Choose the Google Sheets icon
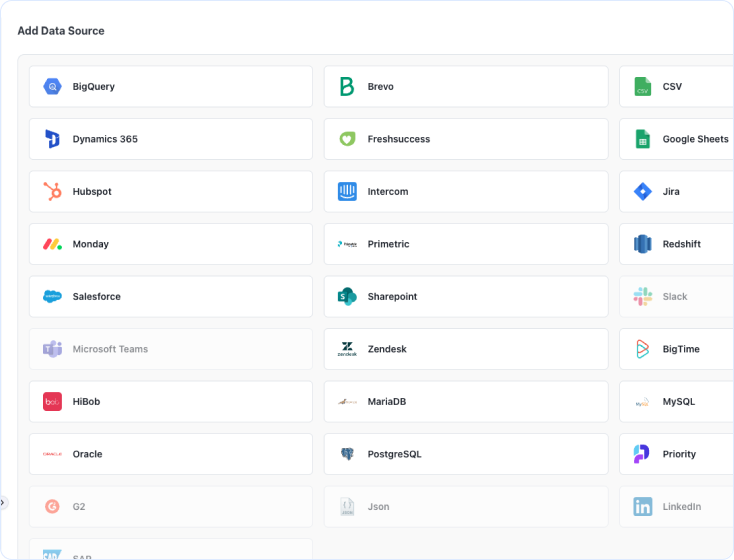Image resolution: width=734 pixels, height=560 pixels. click(x=642, y=139)
